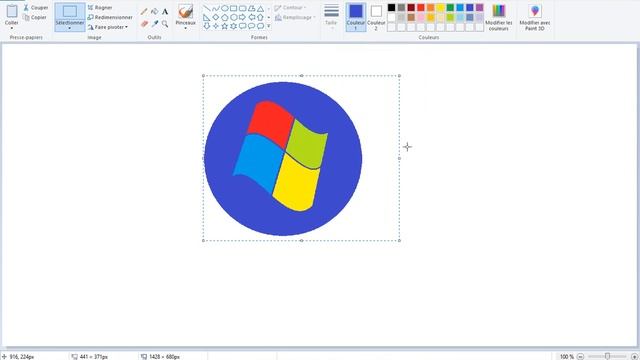Screen dimensions: 640x360
Task: Open the Pinceaux brushes dropdown
Action: click(185, 28)
